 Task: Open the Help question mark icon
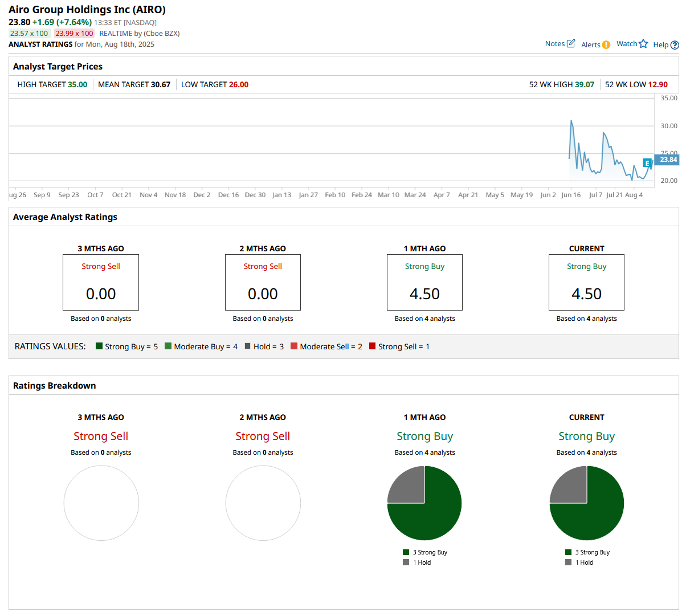click(x=675, y=45)
